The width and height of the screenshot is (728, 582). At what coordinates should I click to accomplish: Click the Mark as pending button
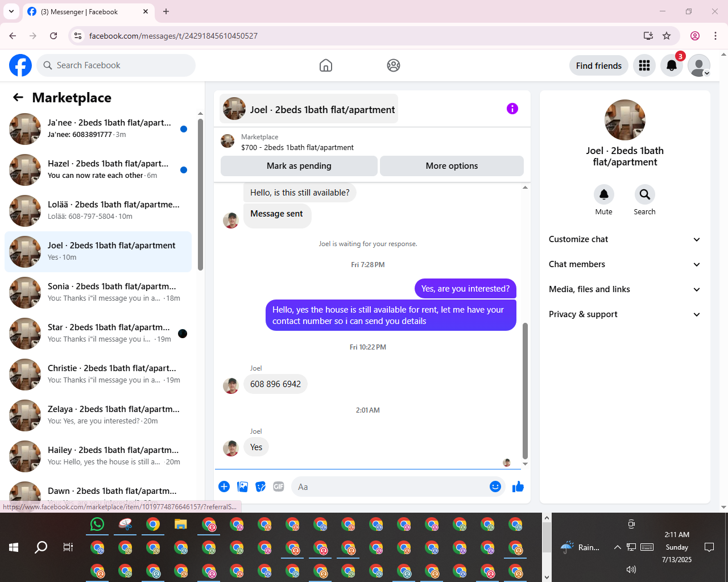(x=299, y=166)
